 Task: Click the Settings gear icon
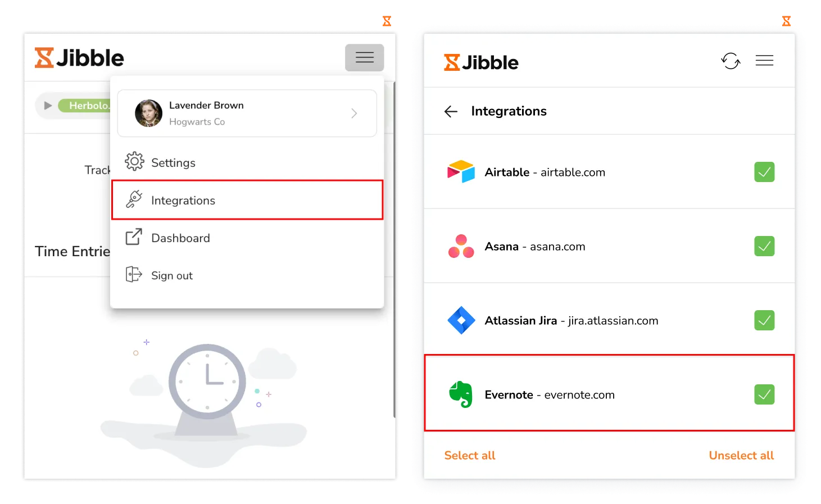134,162
